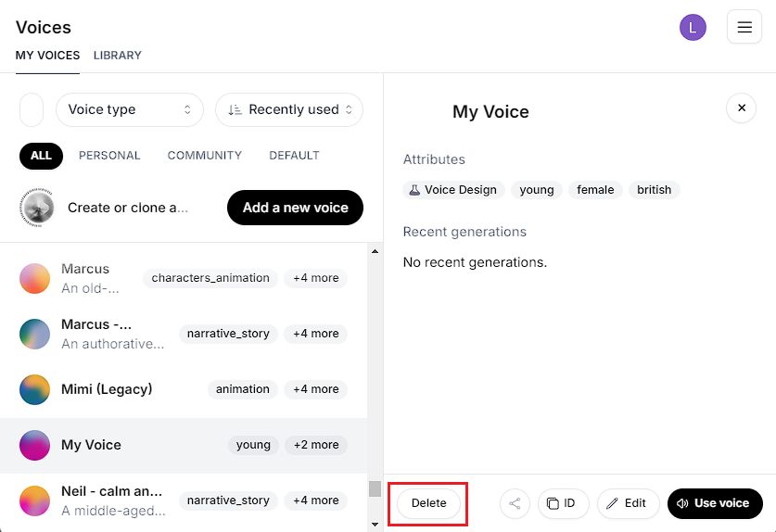Edit the My Voice settings
Screen dimensions: 776x532
tap(628, 503)
